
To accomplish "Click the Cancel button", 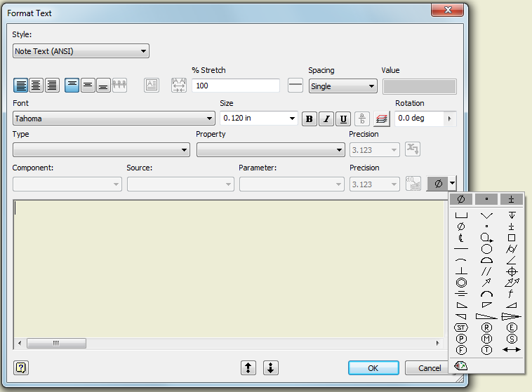I will pos(430,368).
